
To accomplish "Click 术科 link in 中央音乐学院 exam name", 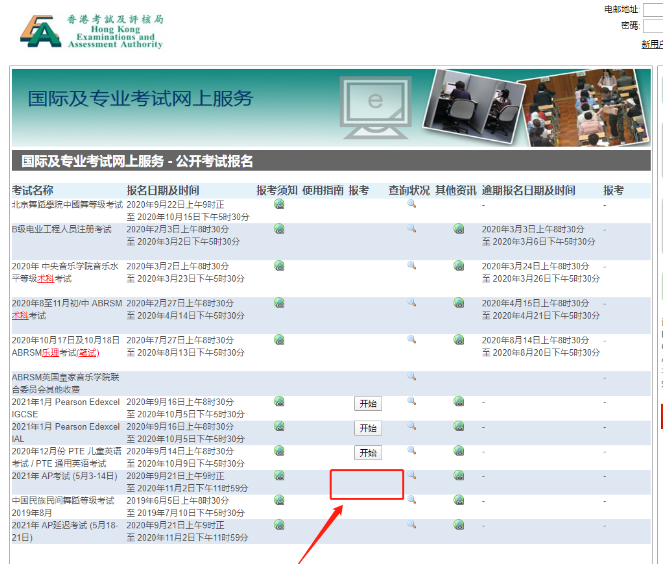I will point(45,278).
